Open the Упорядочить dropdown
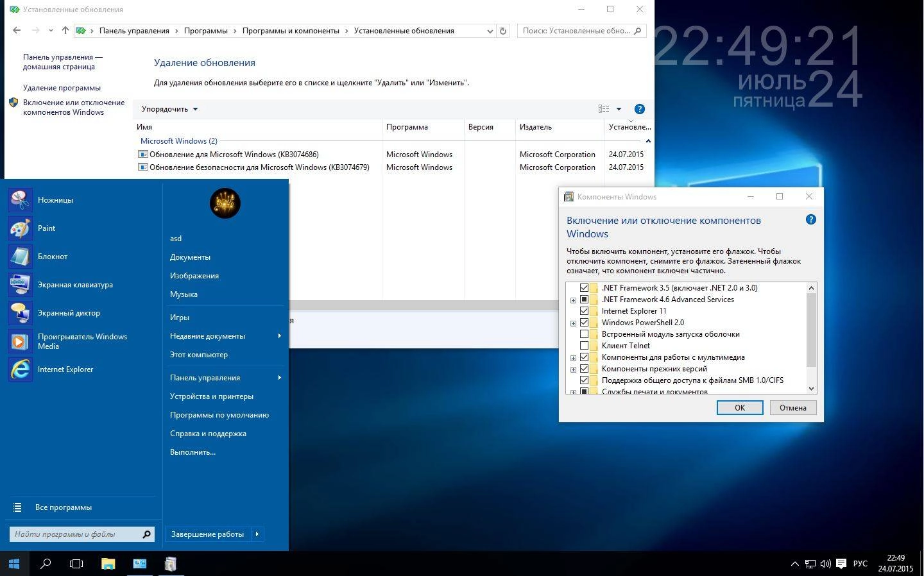The height and width of the screenshot is (576, 924). [169, 109]
